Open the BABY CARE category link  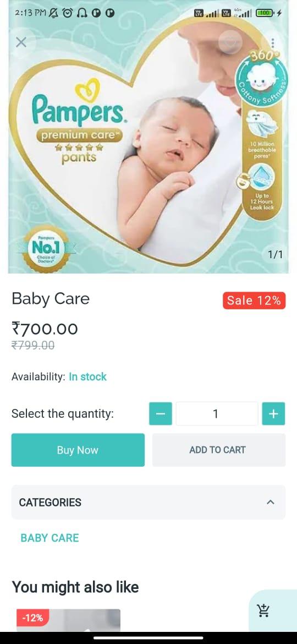[50, 538]
